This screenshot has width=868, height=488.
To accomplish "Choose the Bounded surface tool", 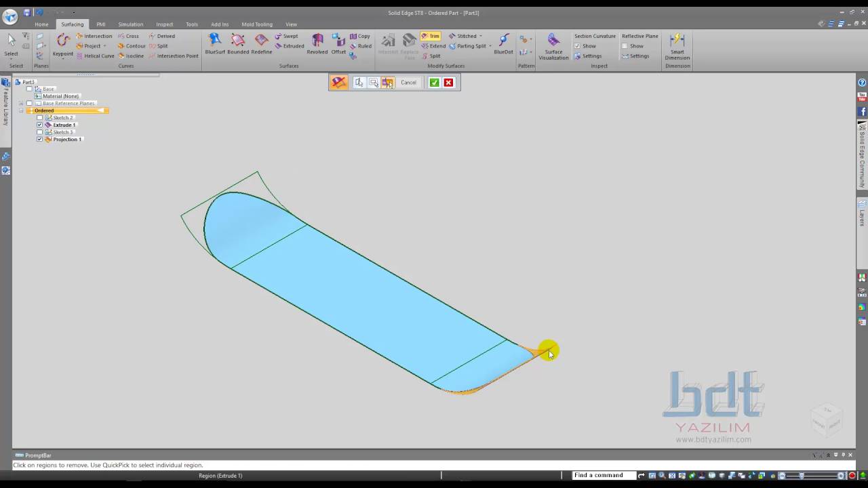I will 238,44.
